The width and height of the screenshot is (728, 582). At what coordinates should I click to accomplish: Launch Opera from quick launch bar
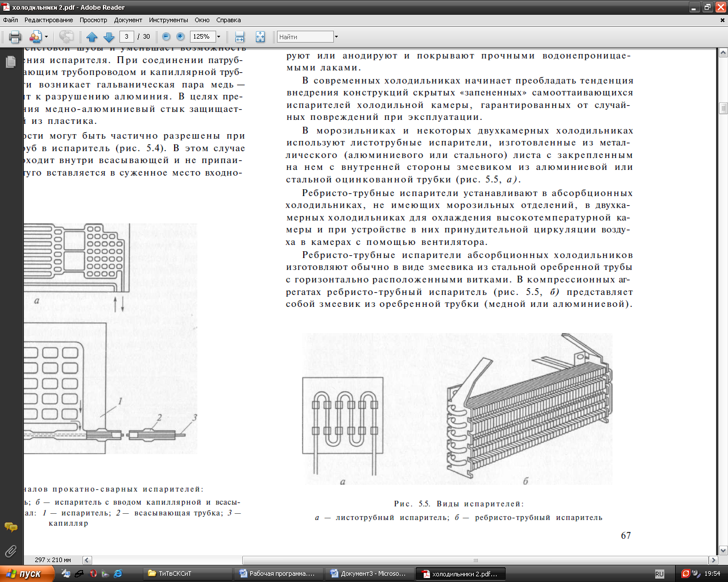click(x=93, y=573)
